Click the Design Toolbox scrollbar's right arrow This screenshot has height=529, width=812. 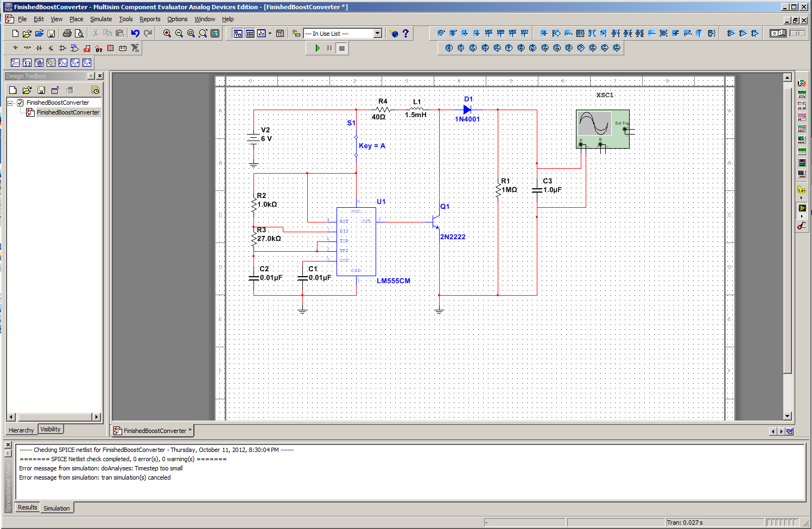click(97, 417)
